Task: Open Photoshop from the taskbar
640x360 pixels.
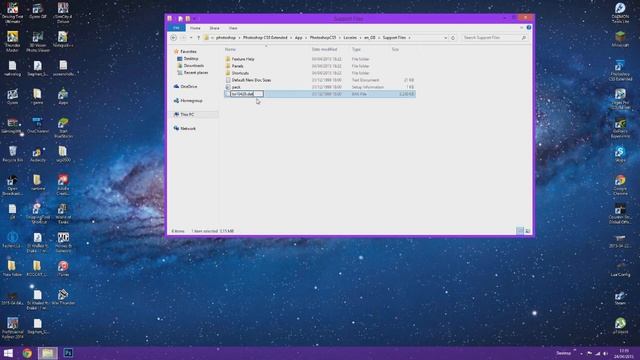Action: pos(68,353)
